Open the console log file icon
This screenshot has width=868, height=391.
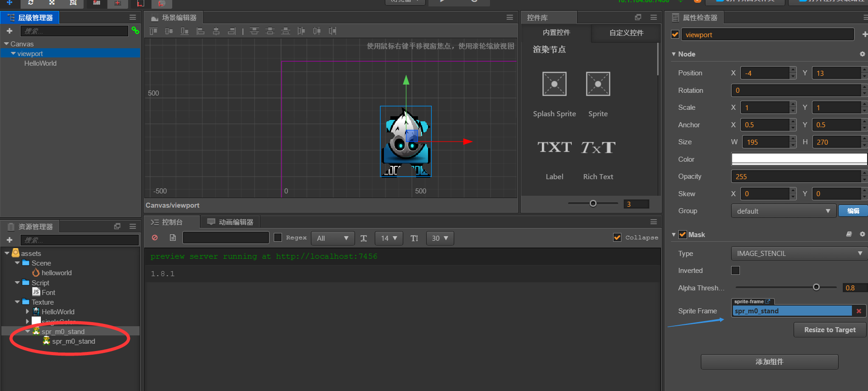(173, 238)
